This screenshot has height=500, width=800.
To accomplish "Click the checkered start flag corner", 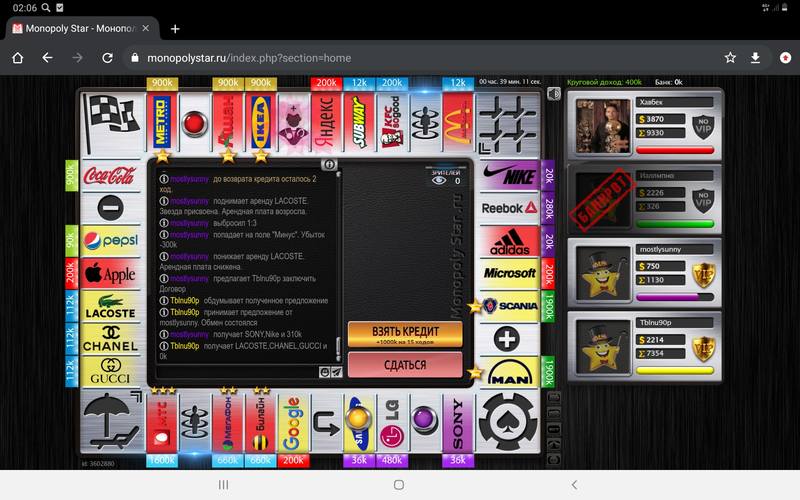I will click(x=112, y=122).
